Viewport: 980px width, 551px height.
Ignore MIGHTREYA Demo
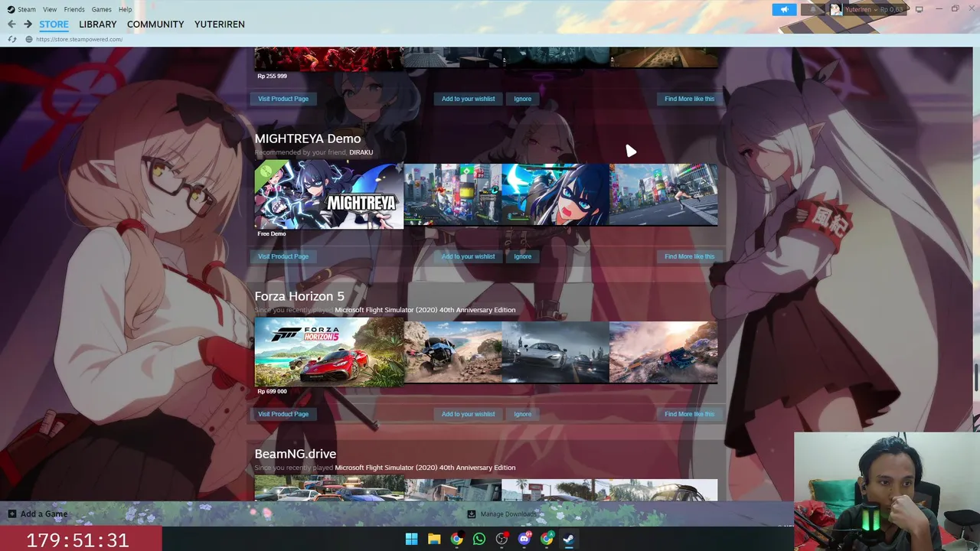point(522,256)
